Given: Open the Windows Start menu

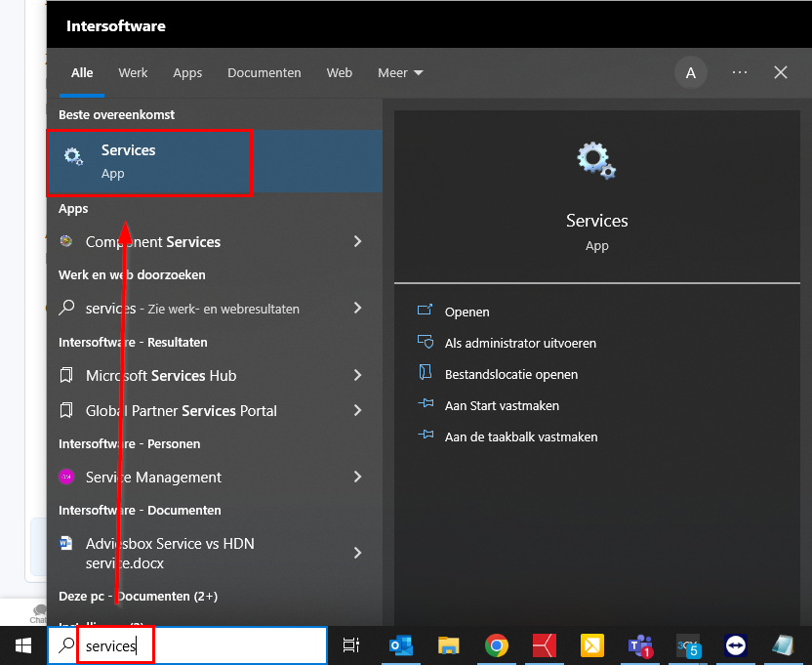Looking at the screenshot, I should point(23,645).
